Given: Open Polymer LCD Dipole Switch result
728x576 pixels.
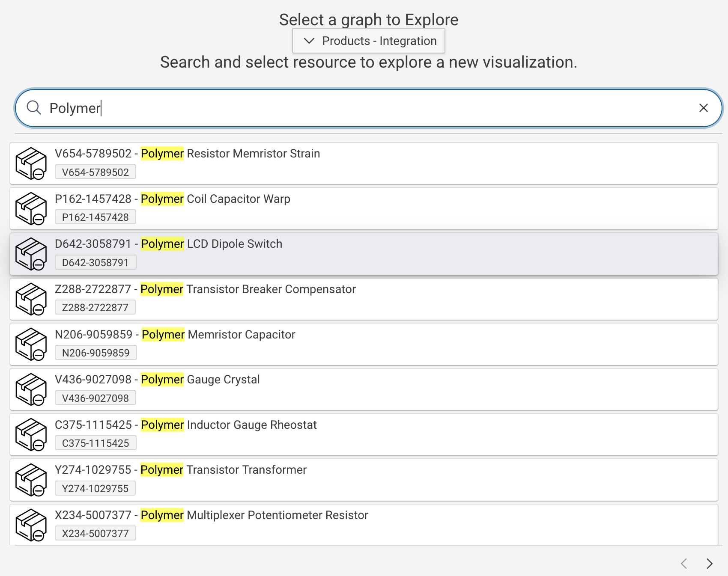Looking at the screenshot, I should (x=212, y=244).
